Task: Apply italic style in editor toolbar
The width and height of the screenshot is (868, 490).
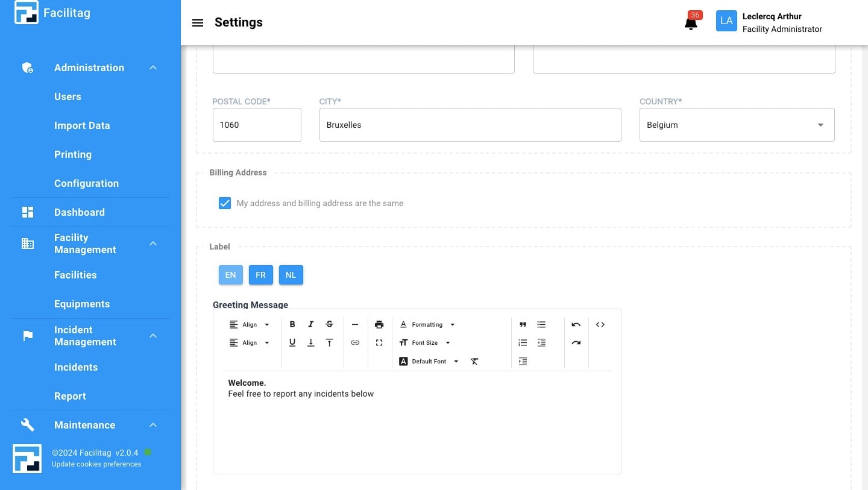Action: click(x=311, y=324)
